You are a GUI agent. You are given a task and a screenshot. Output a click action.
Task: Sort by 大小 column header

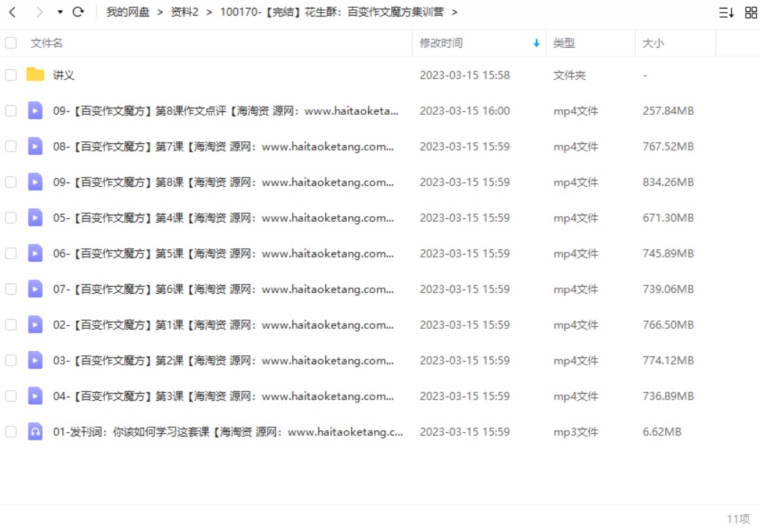pos(653,43)
